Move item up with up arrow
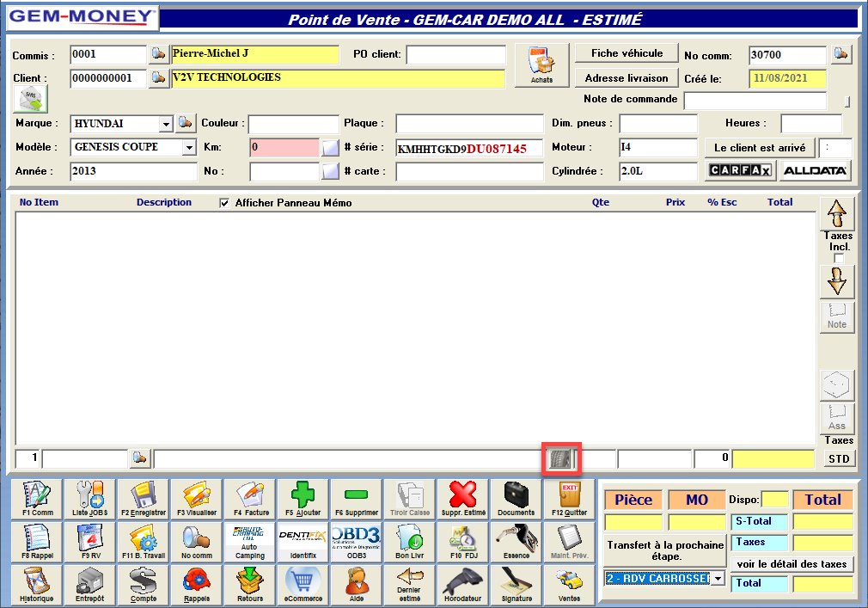 [836, 214]
